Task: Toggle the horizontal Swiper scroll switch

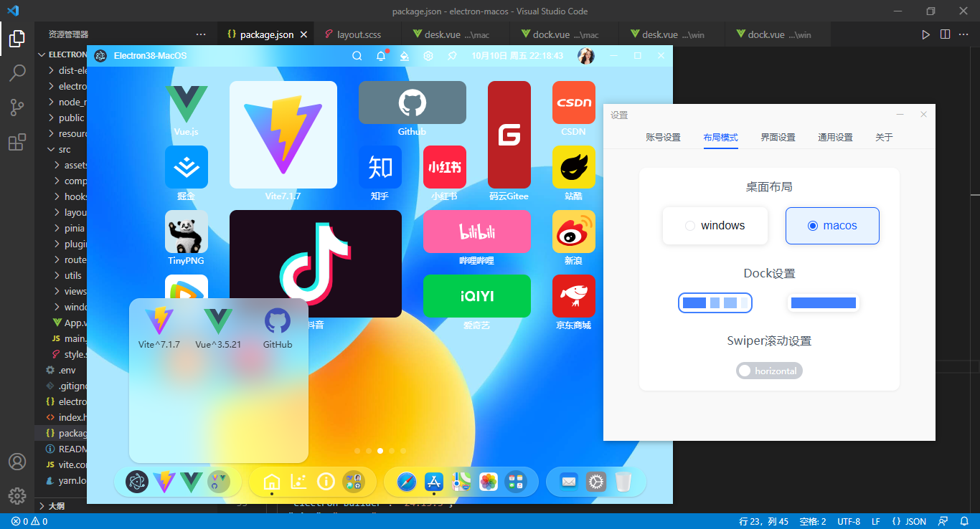Action: [769, 371]
